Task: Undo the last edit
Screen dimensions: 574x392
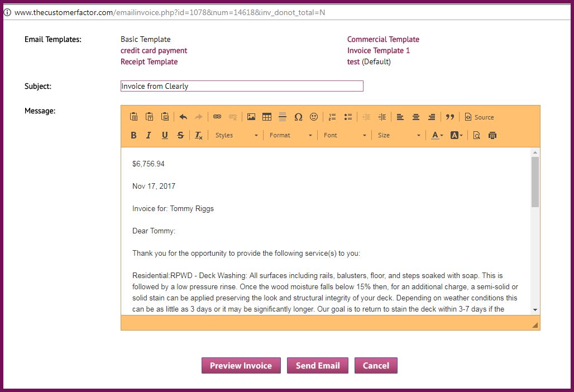Action: (184, 117)
